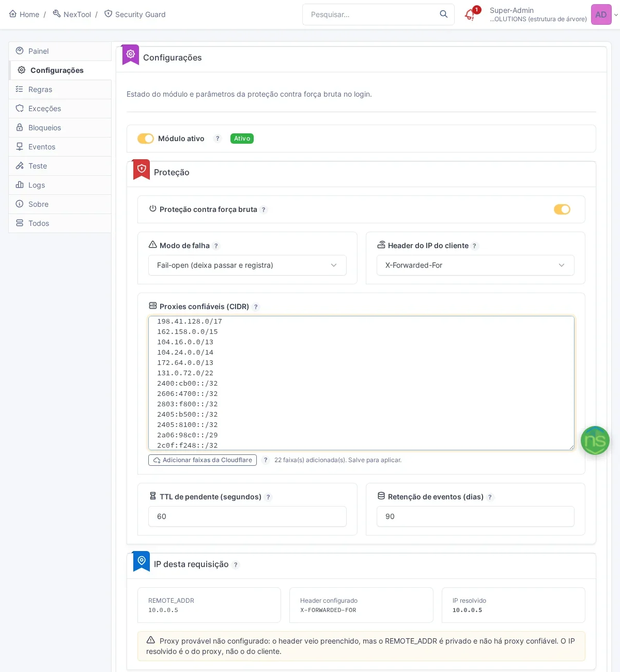Open the Modo de falha dropdown

(247, 265)
